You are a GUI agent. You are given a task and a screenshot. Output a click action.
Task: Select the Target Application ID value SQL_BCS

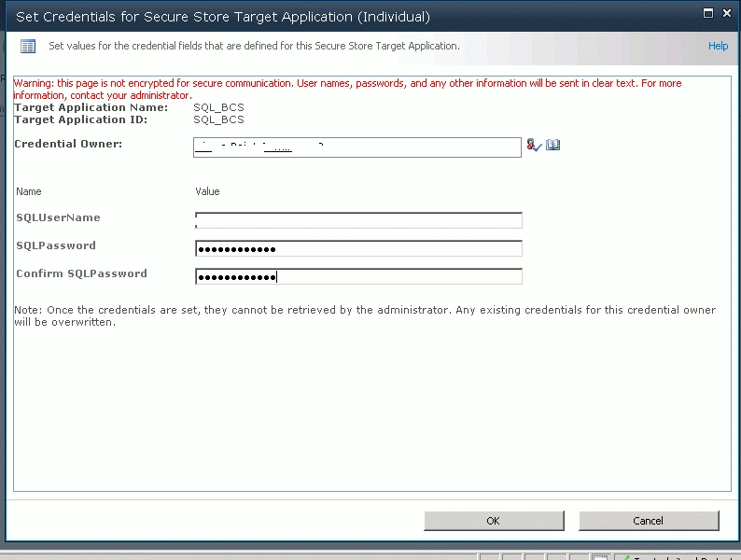pos(218,119)
